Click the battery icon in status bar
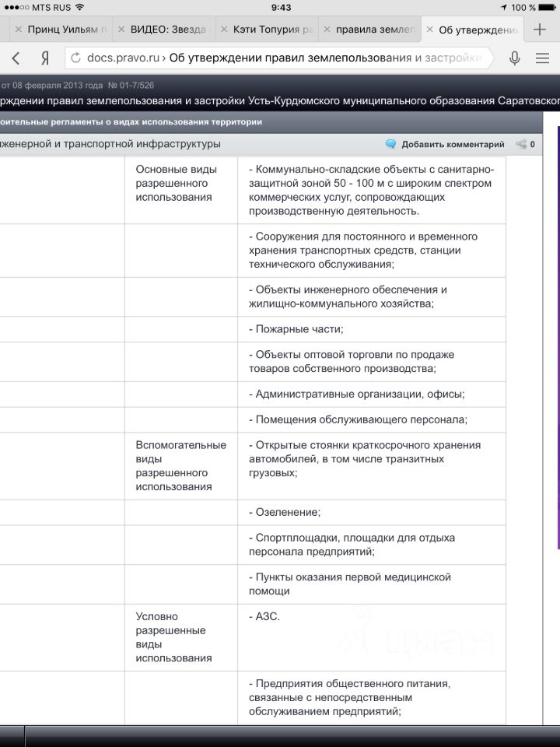The width and height of the screenshot is (560, 747). (x=547, y=8)
